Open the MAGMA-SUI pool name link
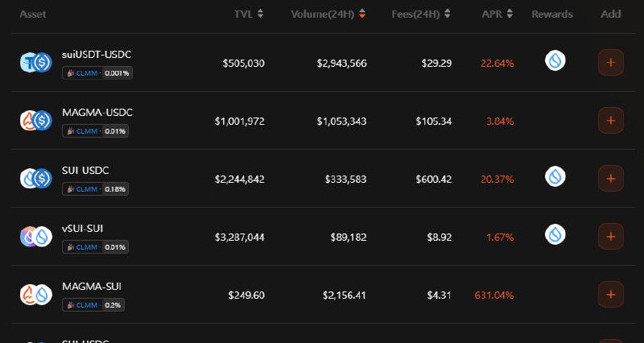Screen dimensions: 644x343 (92, 287)
